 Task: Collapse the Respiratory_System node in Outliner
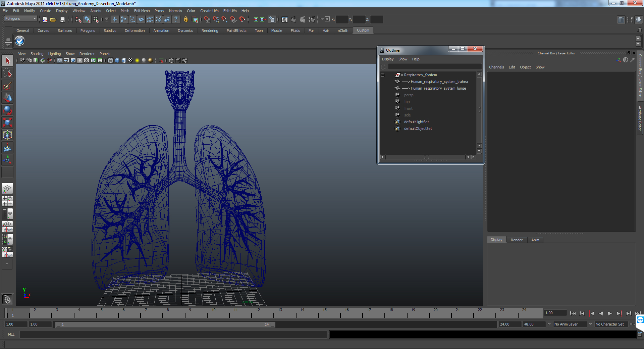382,75
